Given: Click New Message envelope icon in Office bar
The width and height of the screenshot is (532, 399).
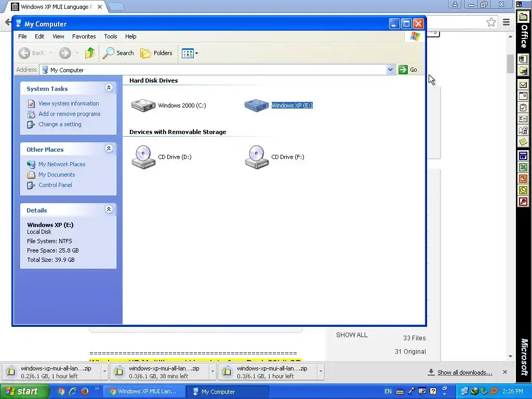Looking at the screenshot, I should pyautogui.click(x=523, y=85).
